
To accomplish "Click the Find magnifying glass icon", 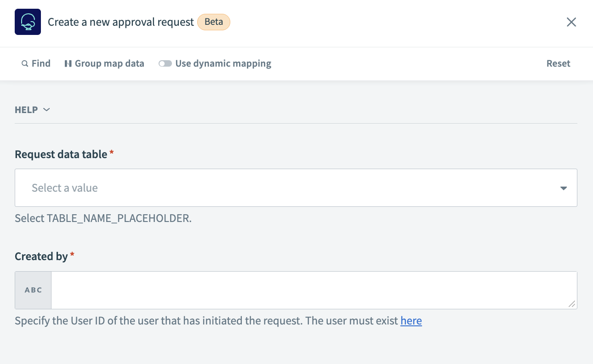I will coord(25,63).
